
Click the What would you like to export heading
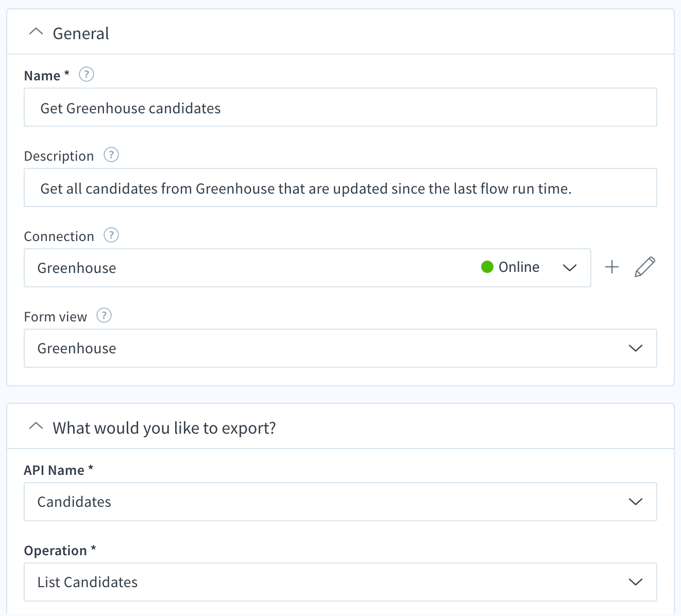click(164, 428)
